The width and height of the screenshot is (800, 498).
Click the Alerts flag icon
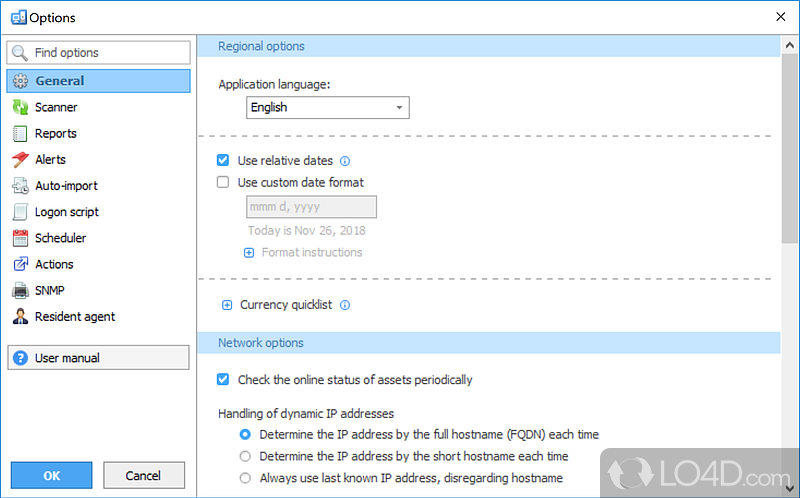[x=19, y=159]
